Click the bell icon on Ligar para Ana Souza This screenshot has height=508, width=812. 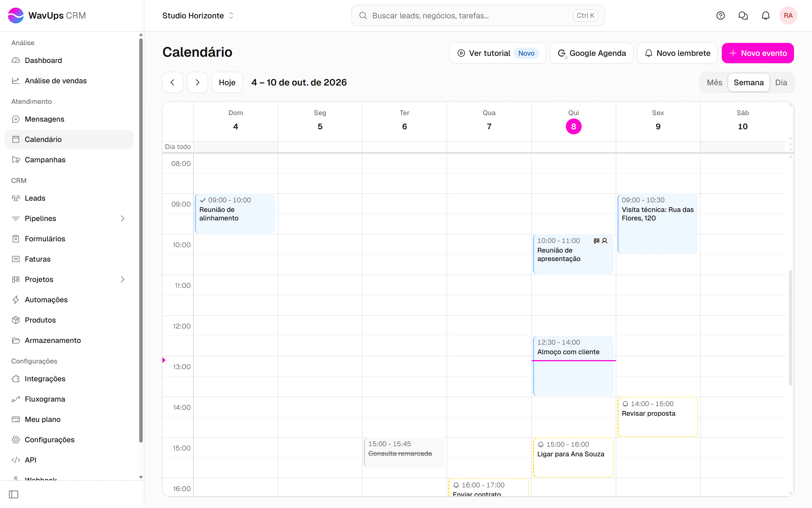541,444
